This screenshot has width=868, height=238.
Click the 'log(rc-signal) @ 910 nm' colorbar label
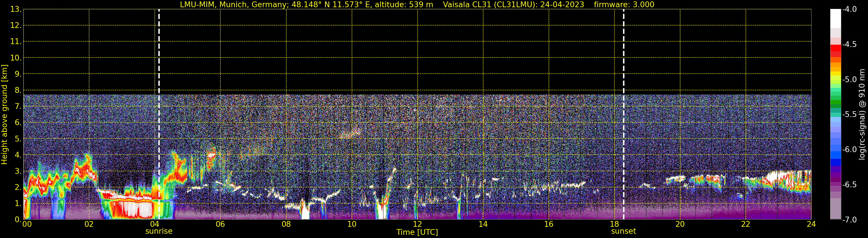pos(862,115)
